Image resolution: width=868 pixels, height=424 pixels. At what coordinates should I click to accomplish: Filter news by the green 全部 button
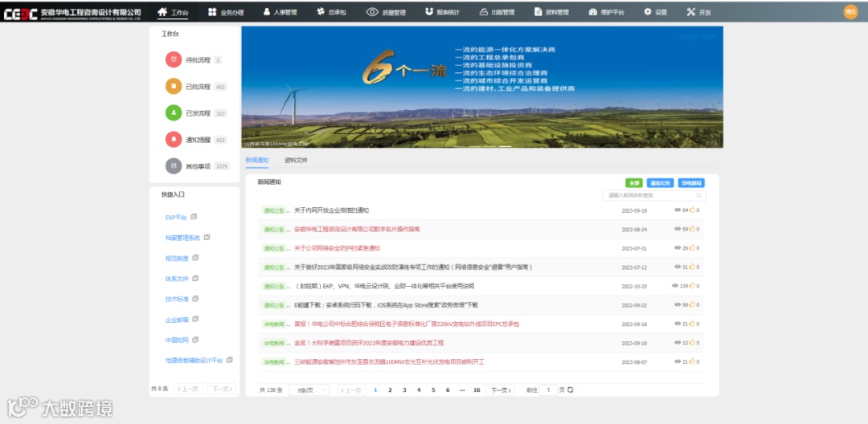click(x=634, y=183)
